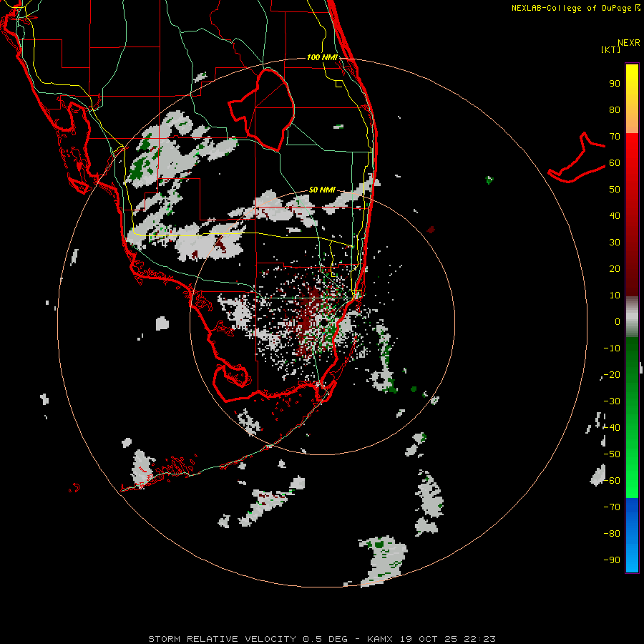
Task: Click the 0.5 DEG elevation text
Action: pyautogui.click(x=325, y=639)
